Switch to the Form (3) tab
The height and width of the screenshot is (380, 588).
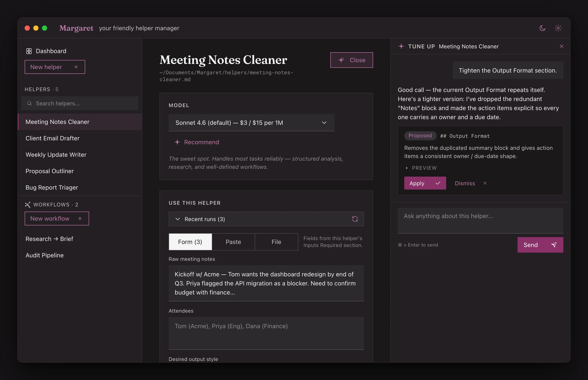click(190, 242)
